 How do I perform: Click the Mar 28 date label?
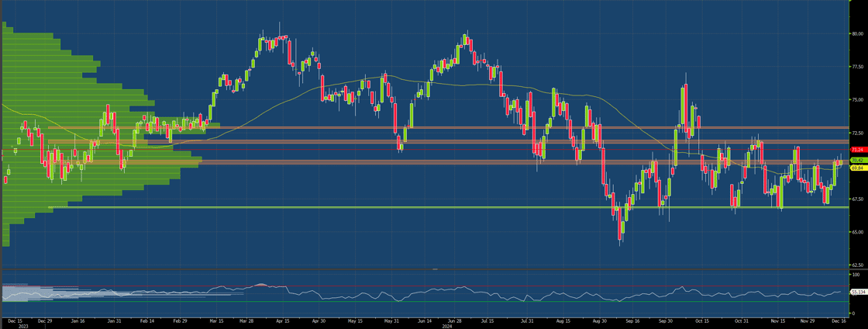247,320
